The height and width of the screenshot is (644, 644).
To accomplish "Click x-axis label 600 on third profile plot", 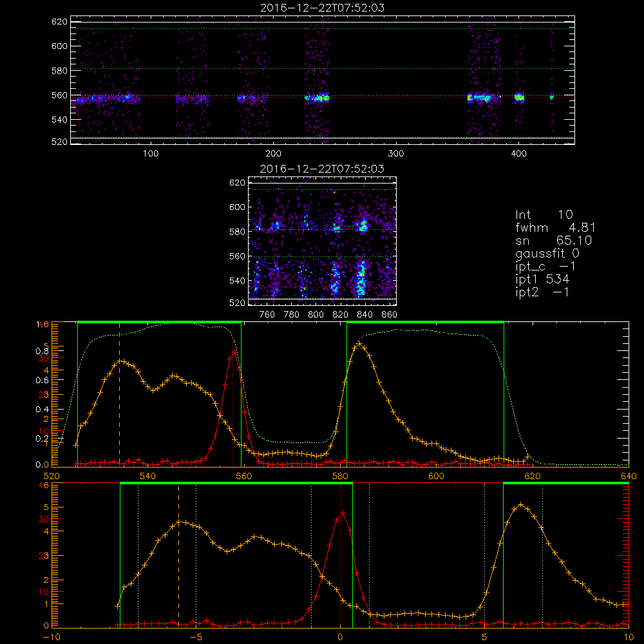I will [x=436, y=477].
